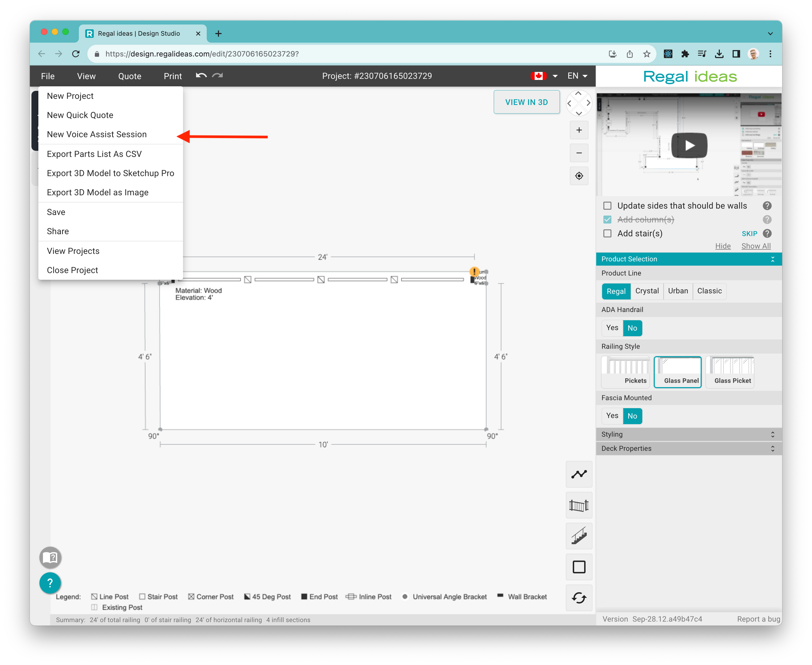Reload the browser page
This screenshot has height=665, width=812.
coord(76,54)
